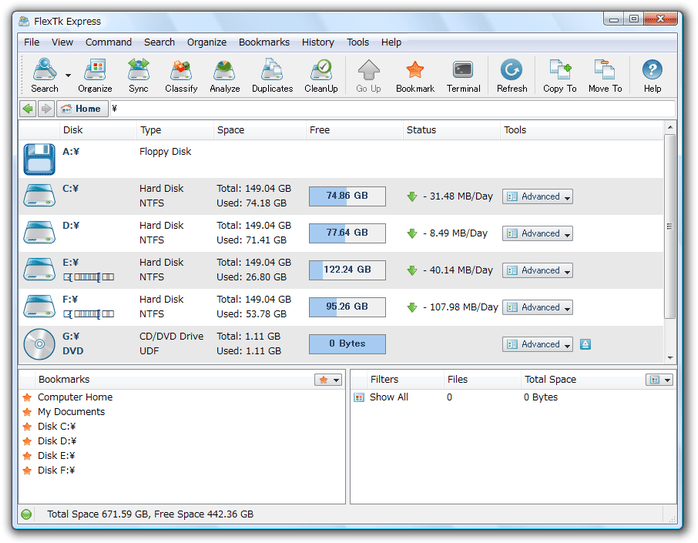Open the Terminal tool
Viewport: 698px width, 543px height.
click(x=463, y=76)
